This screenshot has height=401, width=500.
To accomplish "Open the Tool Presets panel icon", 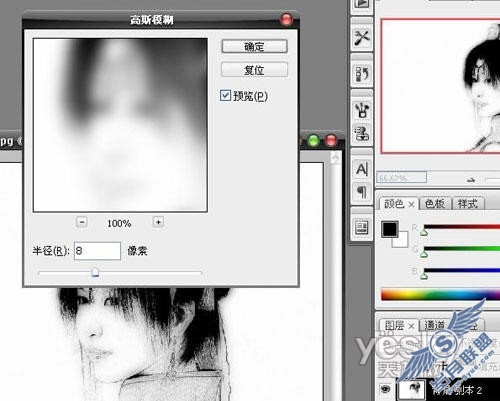I will pyautogui.click(x=362, y=37).
